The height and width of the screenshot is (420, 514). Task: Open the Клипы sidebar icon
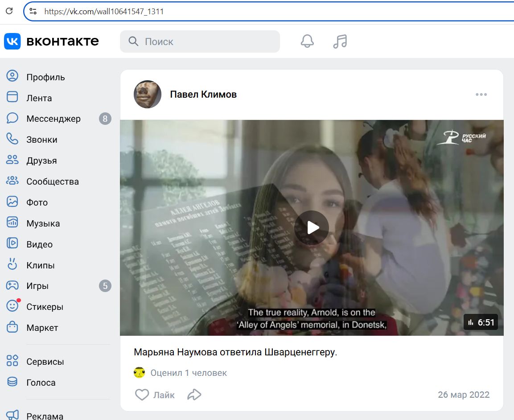[x=12, y=265]
